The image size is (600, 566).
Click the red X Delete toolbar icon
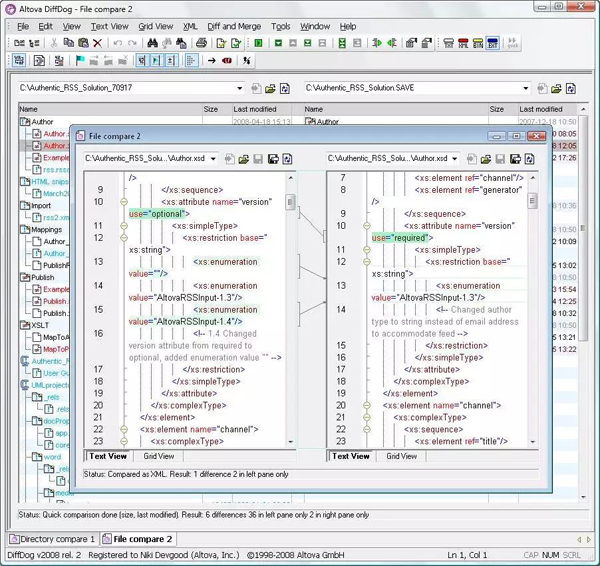98,43
